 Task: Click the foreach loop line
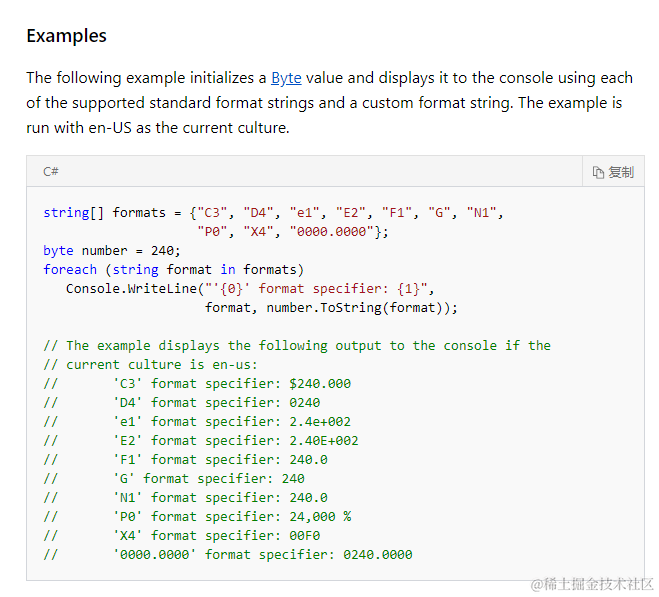click(x=174, y=270)
